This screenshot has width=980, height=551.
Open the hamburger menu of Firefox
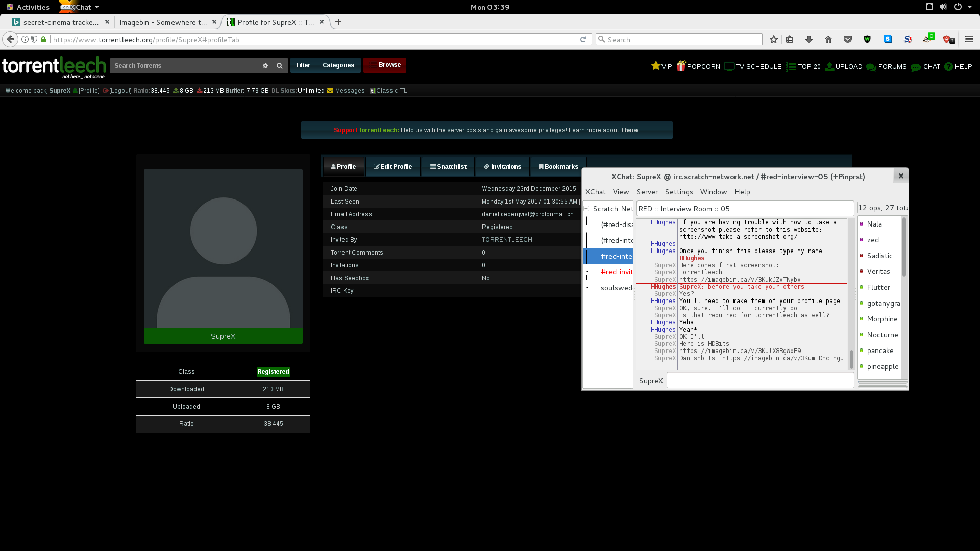click(969, 39)
